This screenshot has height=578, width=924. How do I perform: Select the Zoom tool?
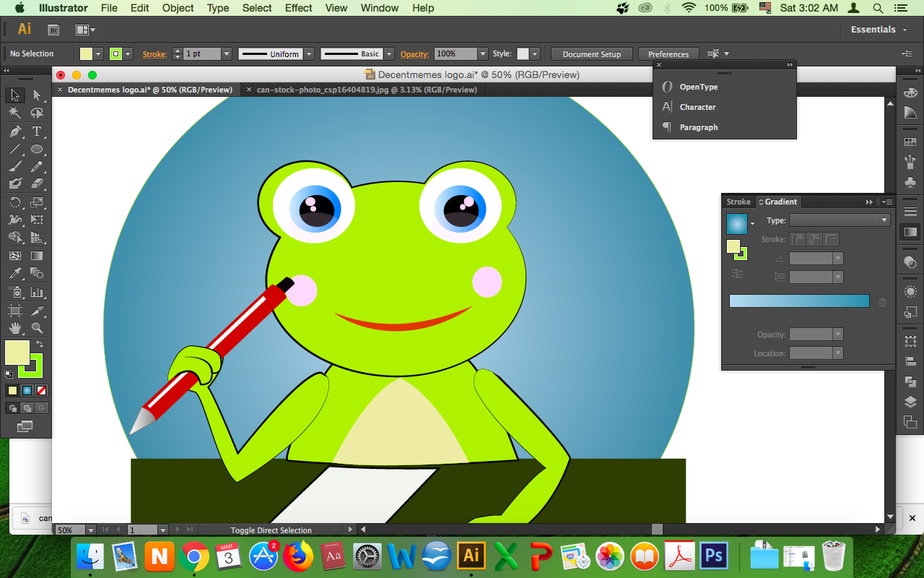tap(37, 328)
